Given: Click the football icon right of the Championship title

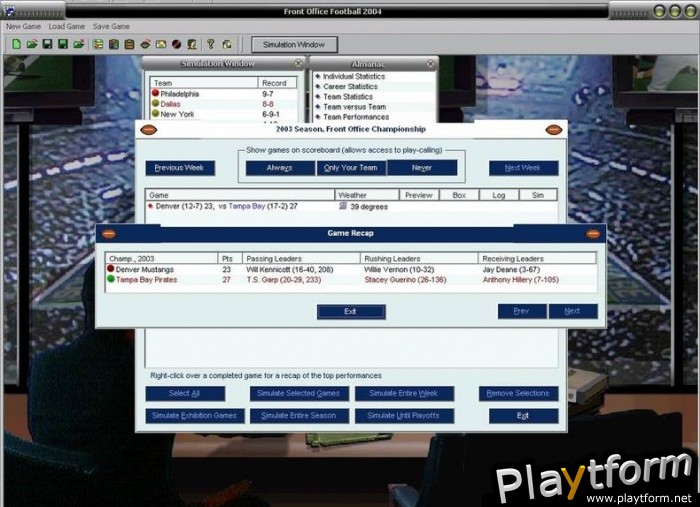Looking at the screenshot, I should [554, 130].
